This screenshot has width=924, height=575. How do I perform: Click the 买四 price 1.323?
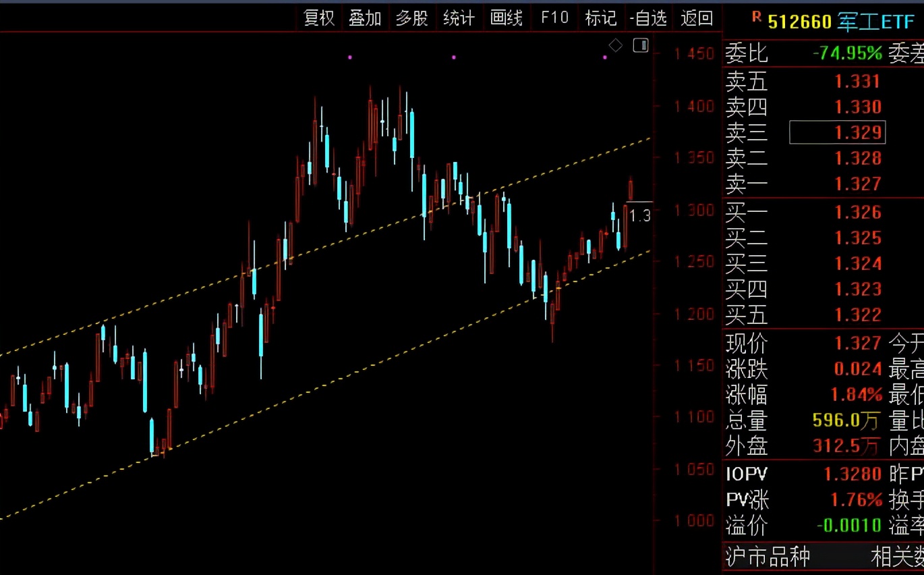pyautogui.click(x=858, y=289)
